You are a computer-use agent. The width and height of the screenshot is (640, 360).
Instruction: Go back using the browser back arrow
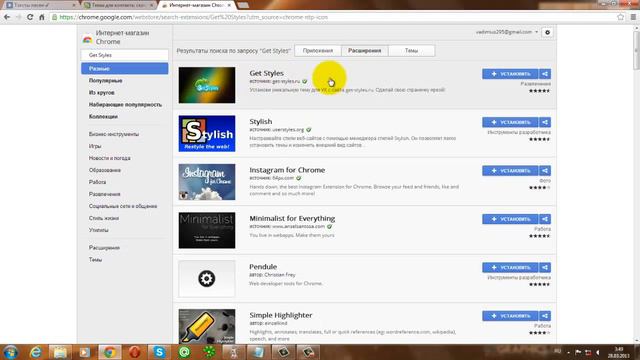coord(7,17)
